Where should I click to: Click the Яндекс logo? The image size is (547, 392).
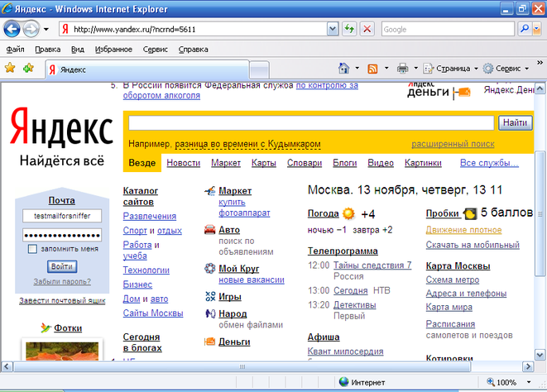click(x=62, y=127)
